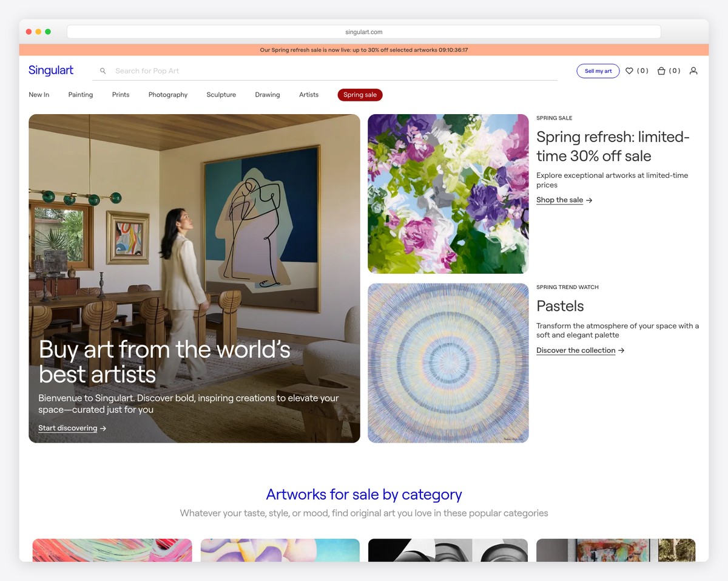728x581 pixels.
Task: Click the arrow beside Start discovering
Action: (x=103, y=428)
